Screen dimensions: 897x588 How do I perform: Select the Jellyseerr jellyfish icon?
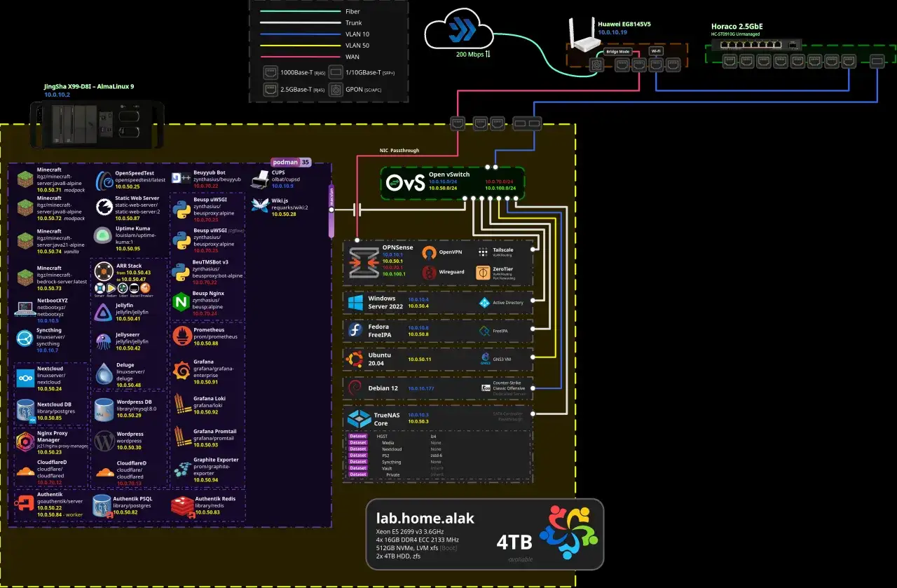click(x=104, y=341)
